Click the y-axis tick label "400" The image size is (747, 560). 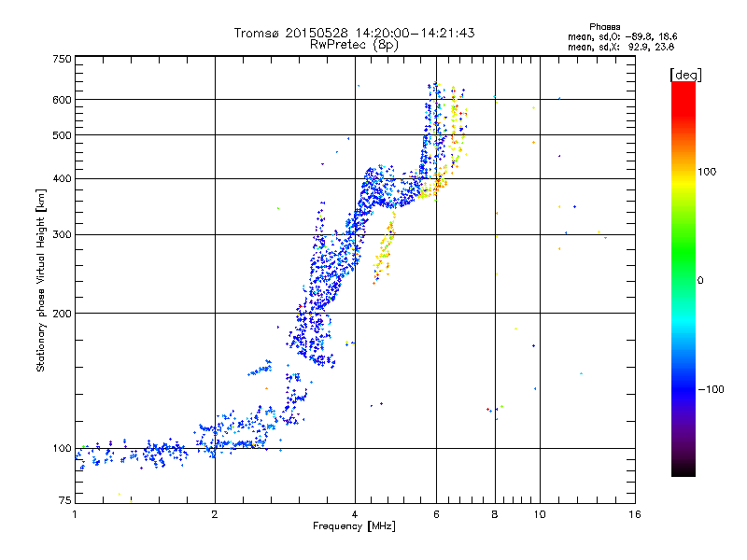tap(63, 178)
